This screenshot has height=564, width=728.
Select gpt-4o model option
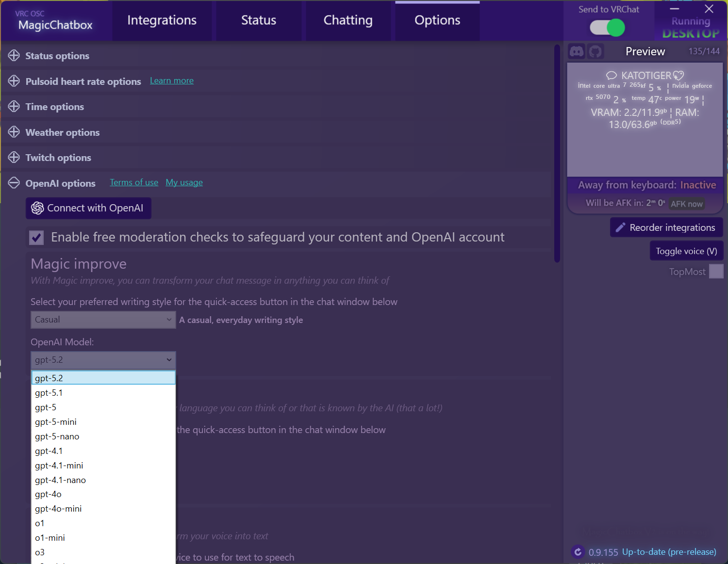pos(103,494)
